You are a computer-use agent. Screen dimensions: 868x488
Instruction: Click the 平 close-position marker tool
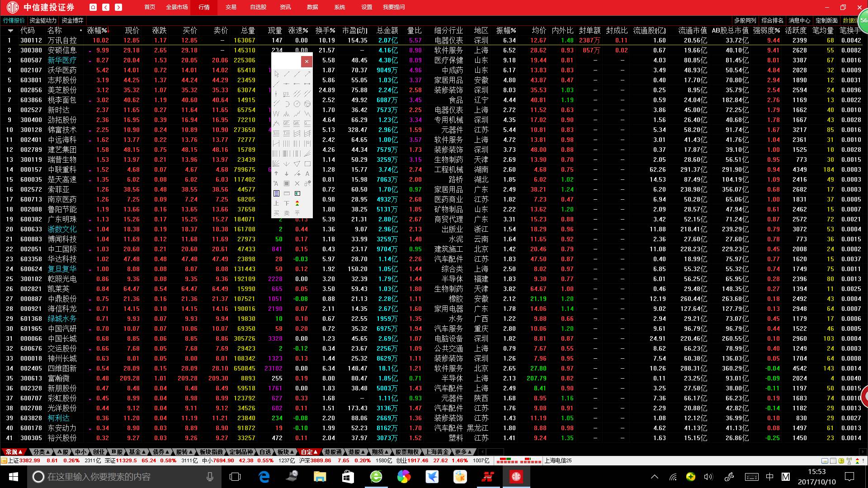pyautogui.click(x=297, y=213)
